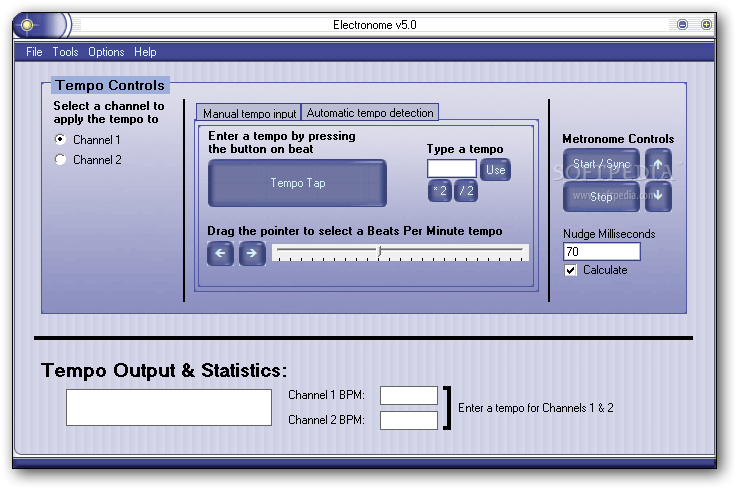The image size is (737, 489).
Task: Switch to Automatic tempo detection tab
Action: tap(370, 112)
